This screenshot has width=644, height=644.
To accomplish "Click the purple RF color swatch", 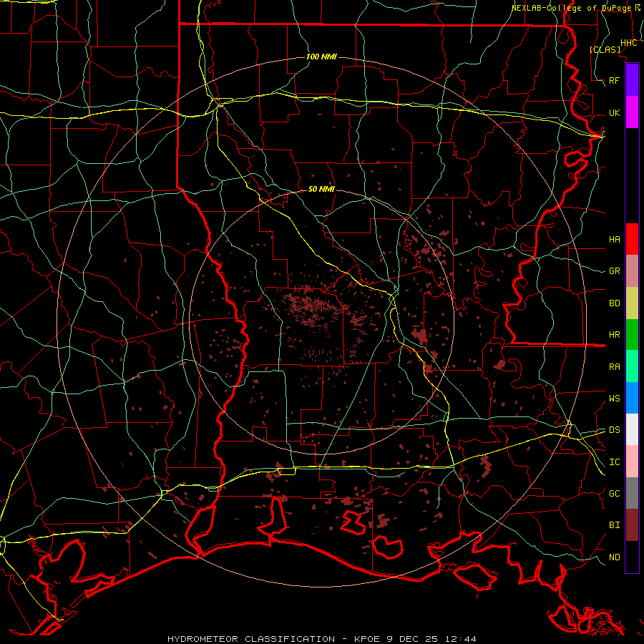I will click(x=632, y=80).
